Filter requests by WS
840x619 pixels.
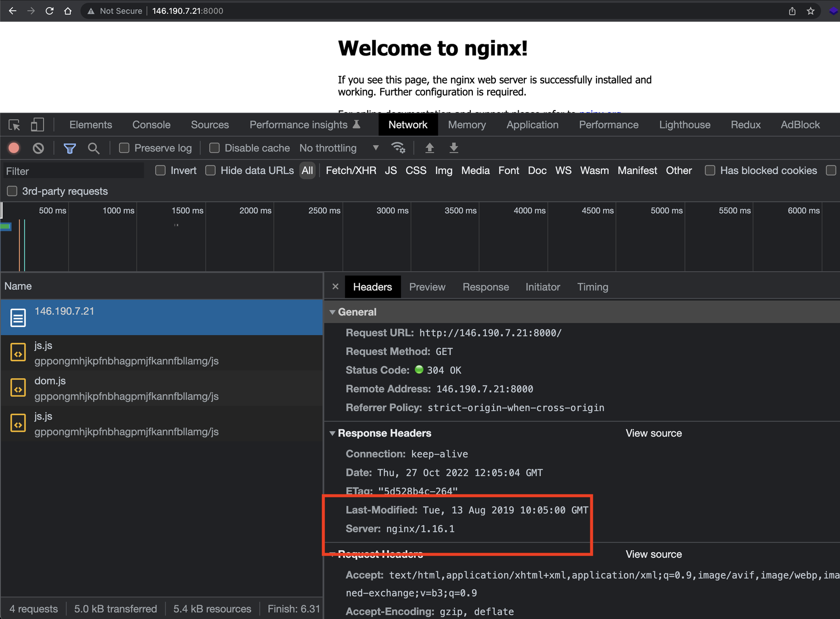563,170
